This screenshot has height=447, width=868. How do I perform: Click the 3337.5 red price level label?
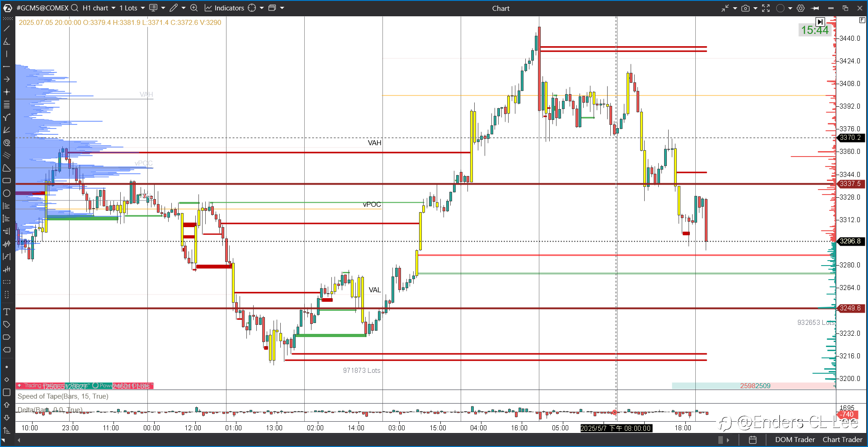click(850, 184)
